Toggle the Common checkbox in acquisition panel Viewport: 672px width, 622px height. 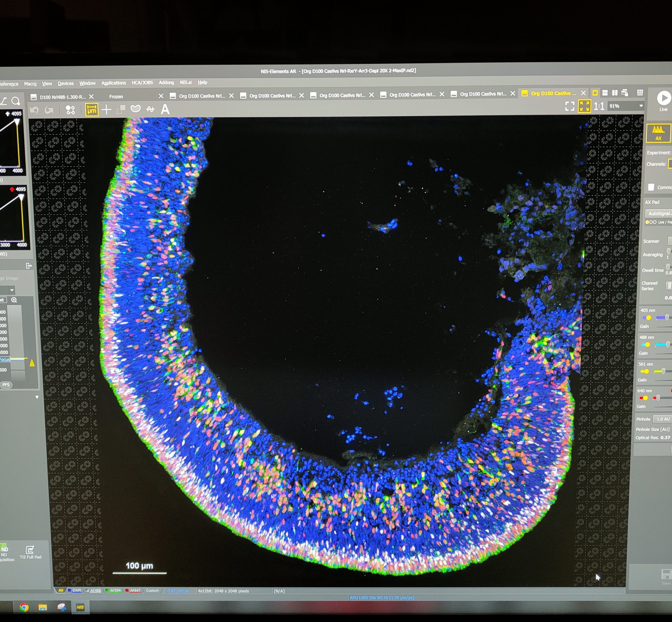point(651,187)
